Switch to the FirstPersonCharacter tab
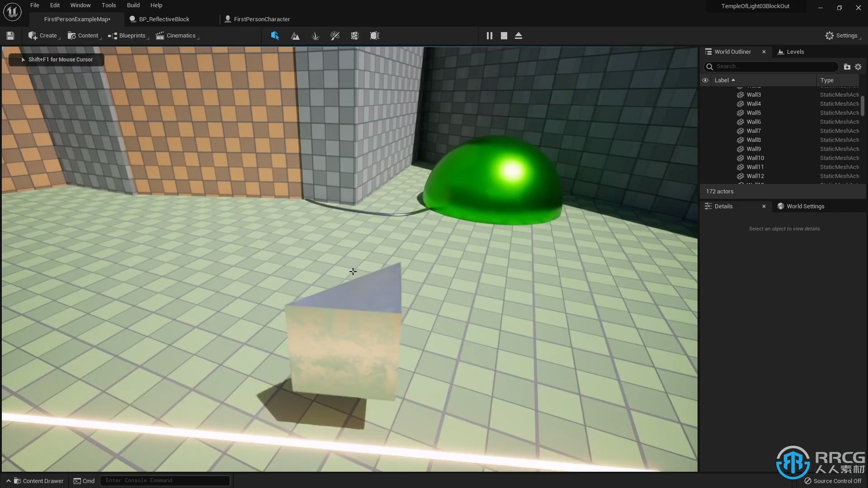The image size is (868, 488). coord(262,19)
